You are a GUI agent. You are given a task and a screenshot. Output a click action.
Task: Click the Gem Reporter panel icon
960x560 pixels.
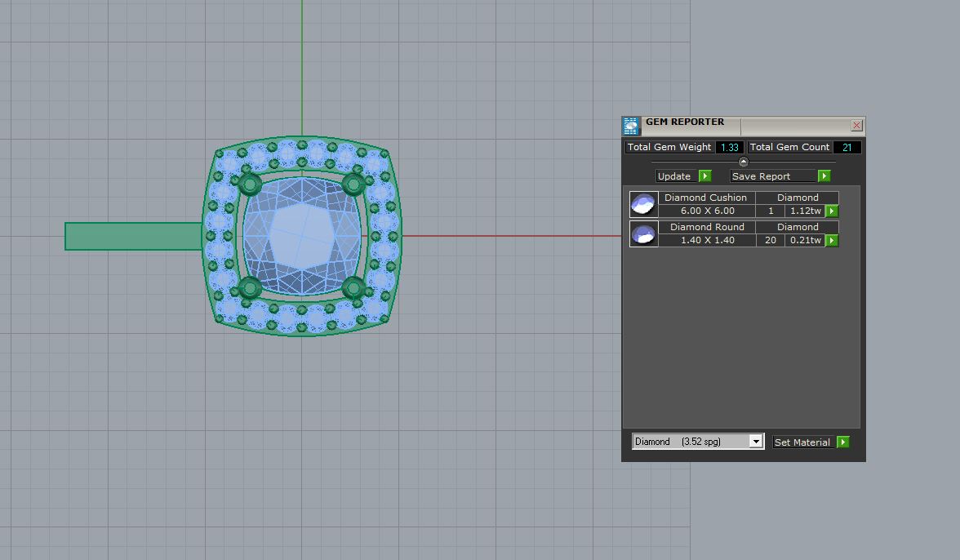click(631, 126)
